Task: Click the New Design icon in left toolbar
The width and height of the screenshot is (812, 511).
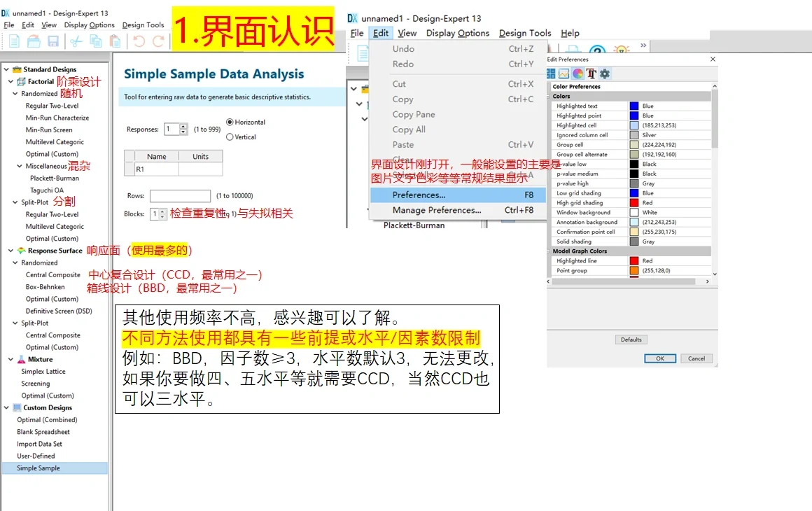Action: (x=14, y=41)
